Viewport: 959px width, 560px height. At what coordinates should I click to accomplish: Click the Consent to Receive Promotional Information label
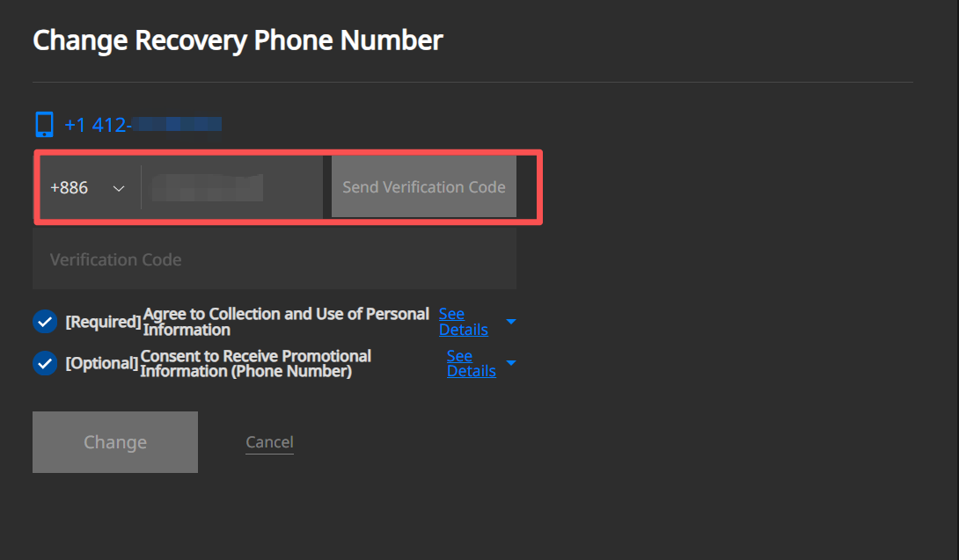(255, 363)
